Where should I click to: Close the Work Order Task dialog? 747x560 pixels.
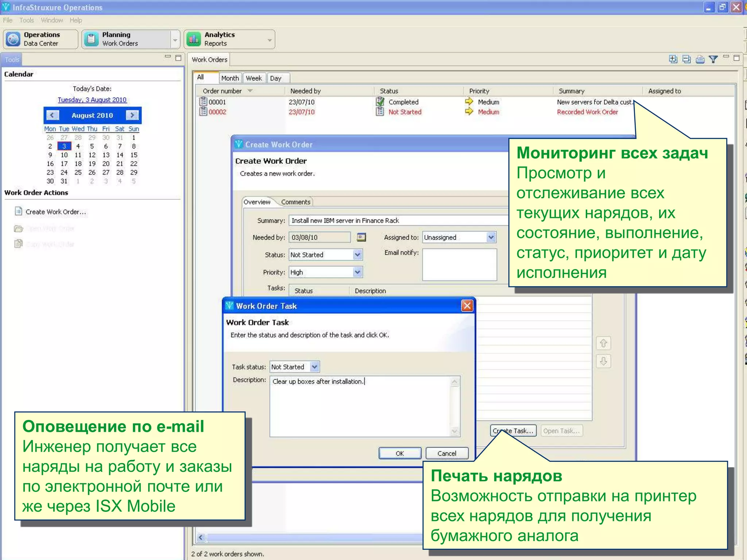(x=467, y=306)
